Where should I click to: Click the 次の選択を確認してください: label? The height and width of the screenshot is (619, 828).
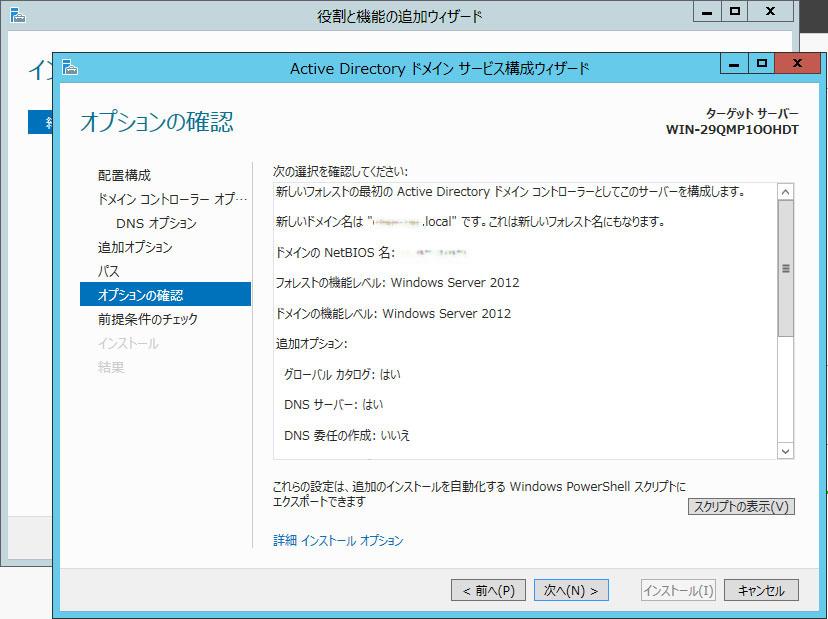[x=341, y=171]
